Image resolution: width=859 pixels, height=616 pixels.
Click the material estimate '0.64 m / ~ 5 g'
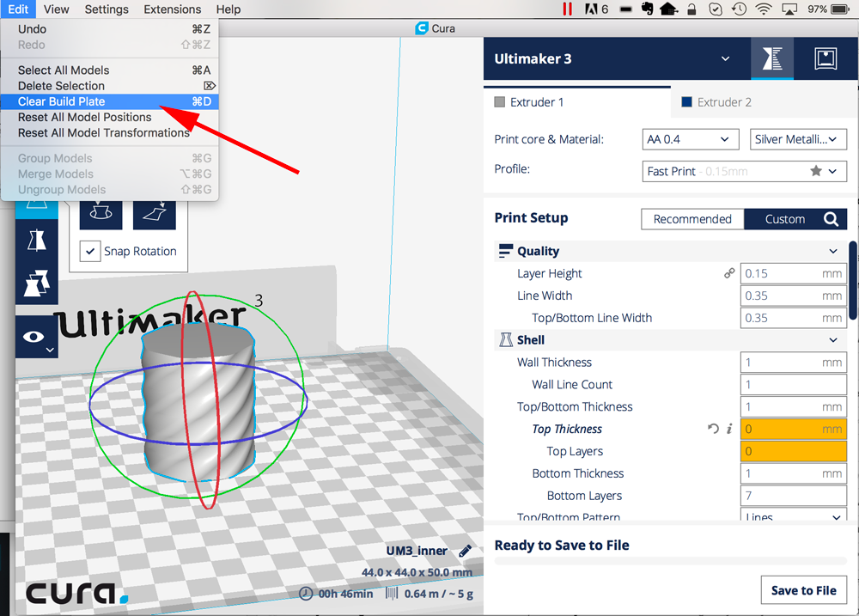(x=438, y=594)
